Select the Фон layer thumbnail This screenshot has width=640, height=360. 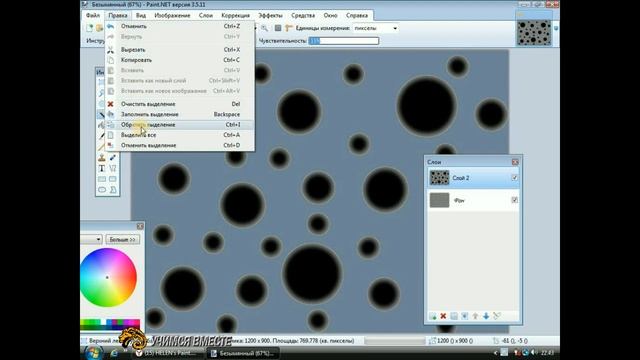coord(439,200)
